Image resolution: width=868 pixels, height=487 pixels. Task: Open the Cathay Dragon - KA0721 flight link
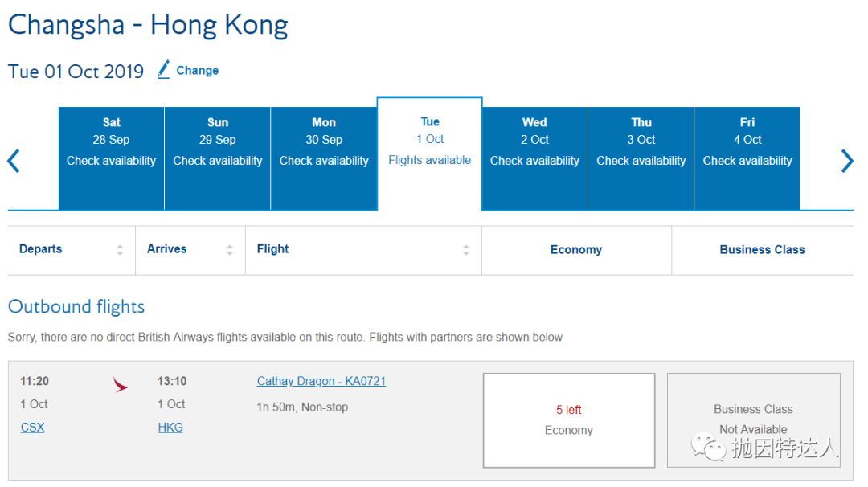[321, 381]
